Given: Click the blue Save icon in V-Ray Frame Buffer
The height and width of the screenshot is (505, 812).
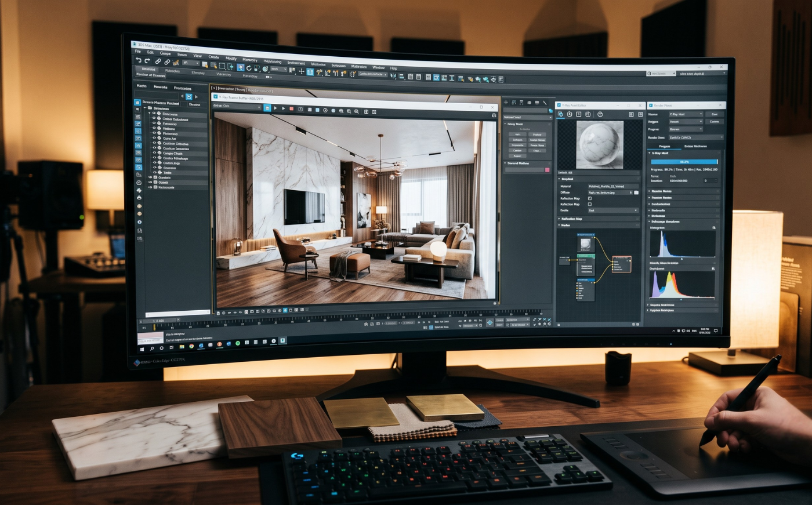Looking at the screenshot, I should 267,108.
